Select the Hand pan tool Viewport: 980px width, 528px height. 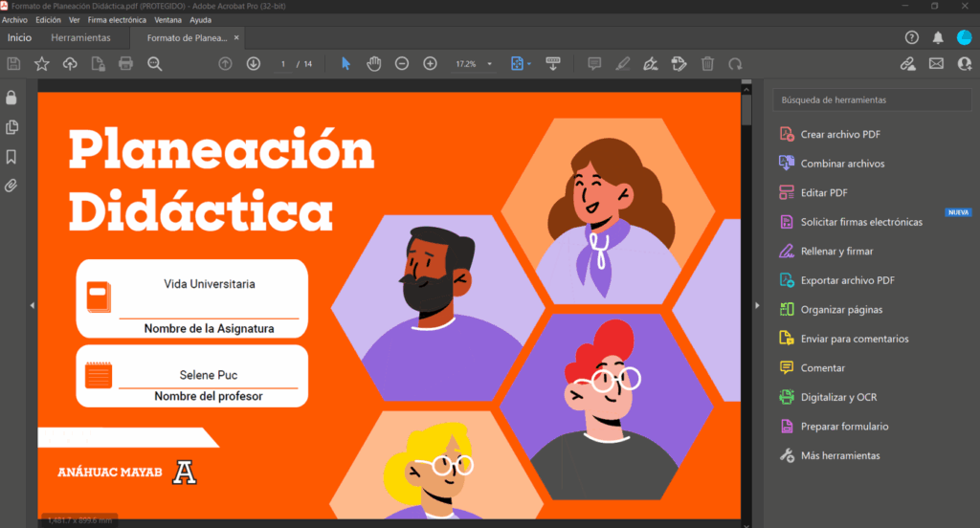374,63
